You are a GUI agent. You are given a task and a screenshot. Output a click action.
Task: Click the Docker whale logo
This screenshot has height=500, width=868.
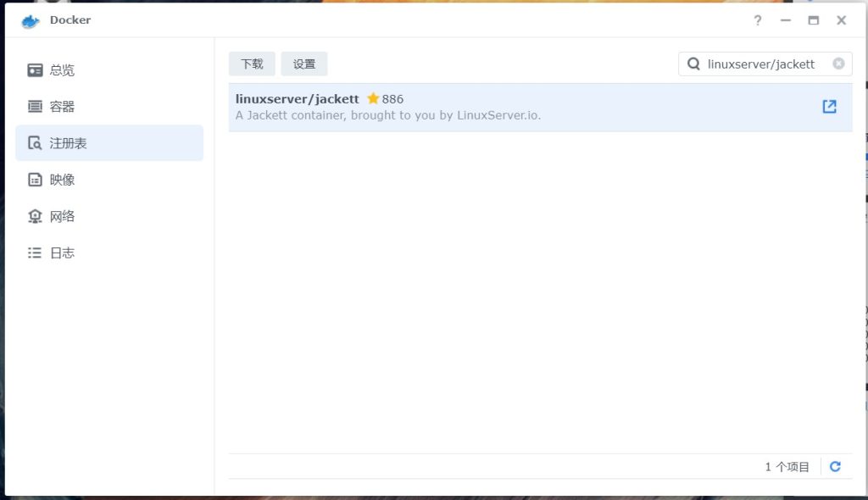pyautogui.click(x=31, y=20)
